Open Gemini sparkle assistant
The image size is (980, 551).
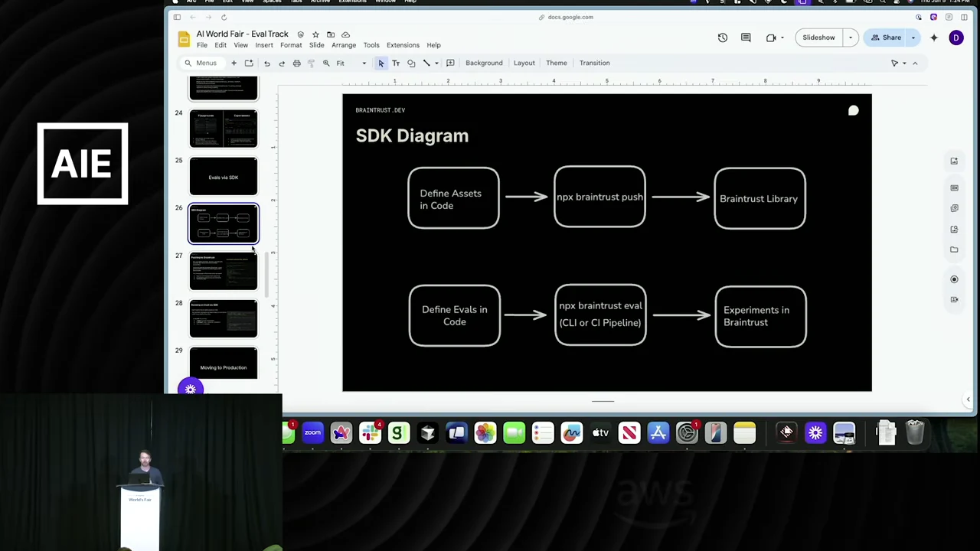point(934,37)
